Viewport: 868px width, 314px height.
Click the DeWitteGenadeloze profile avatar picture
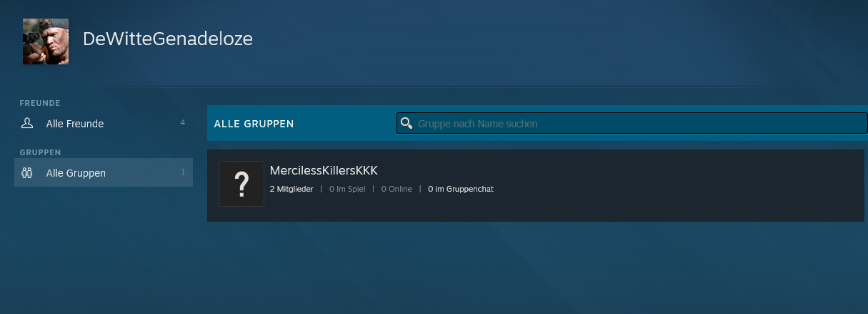point(46,41)
